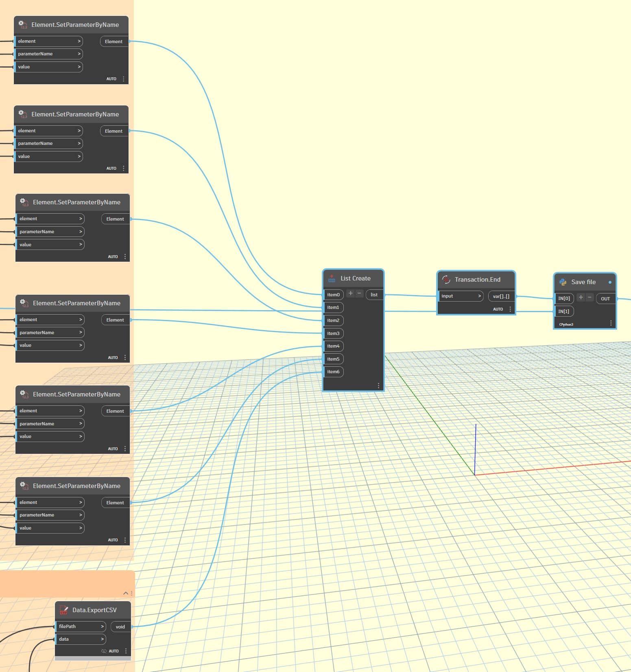Add an item port to List Create
631x672 pixels.
(x=351, y=293)
